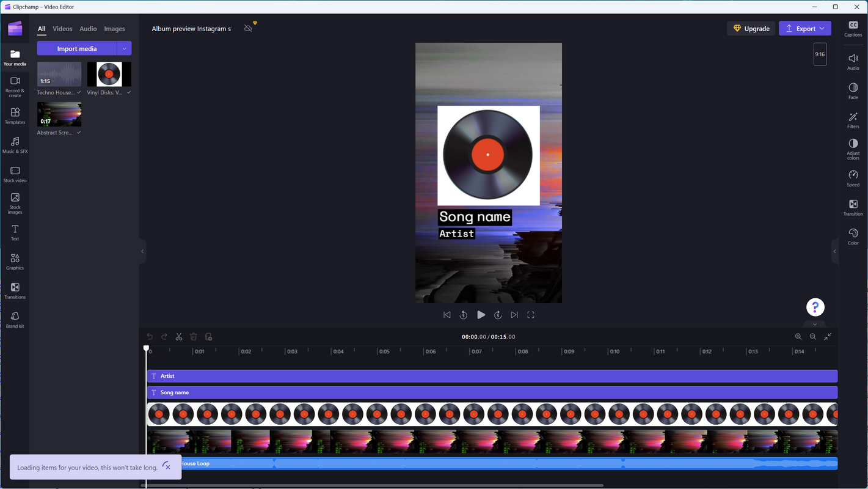This screenshot has width=868, height=489.
Task: Click the split scissors icon
Action: point(179,337)
